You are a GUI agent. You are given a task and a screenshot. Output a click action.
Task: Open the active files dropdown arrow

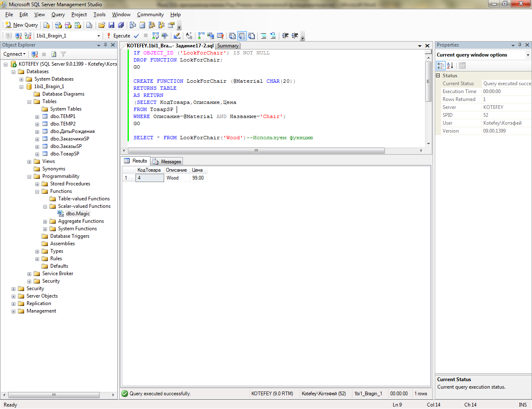pos(420,46)
